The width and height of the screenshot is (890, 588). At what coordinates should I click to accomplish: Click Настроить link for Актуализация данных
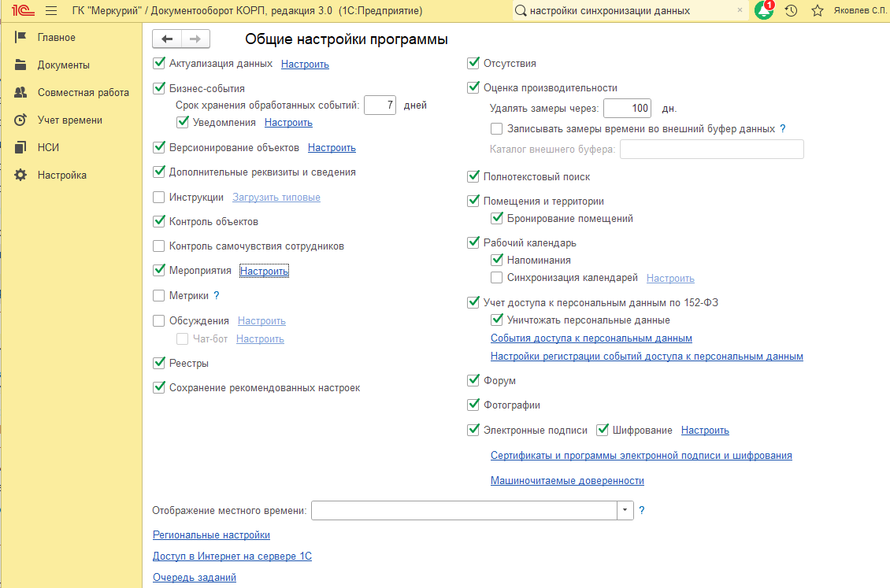tap(305, 64)
